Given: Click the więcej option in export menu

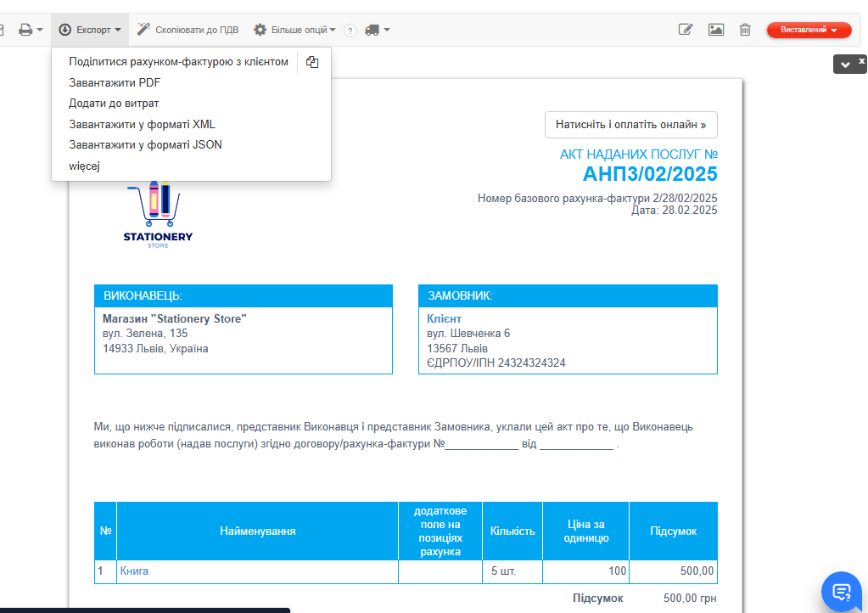Looking at the screenshot, I should click(x=85, y=166).
